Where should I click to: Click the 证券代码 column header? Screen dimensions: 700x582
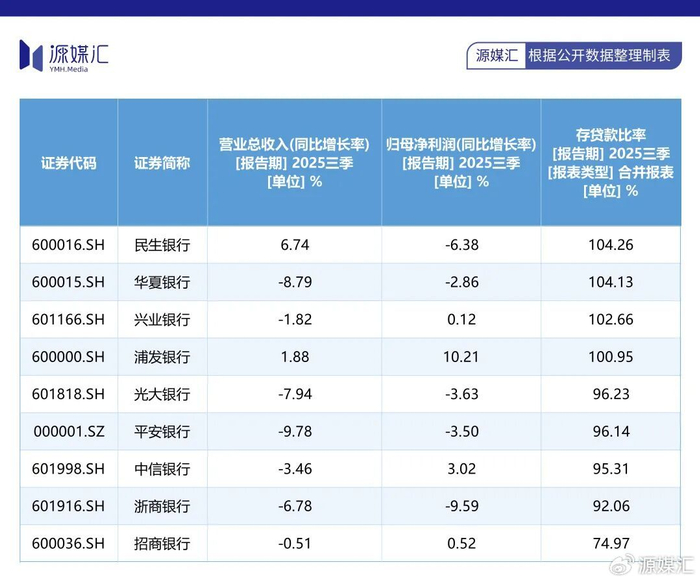69,163
